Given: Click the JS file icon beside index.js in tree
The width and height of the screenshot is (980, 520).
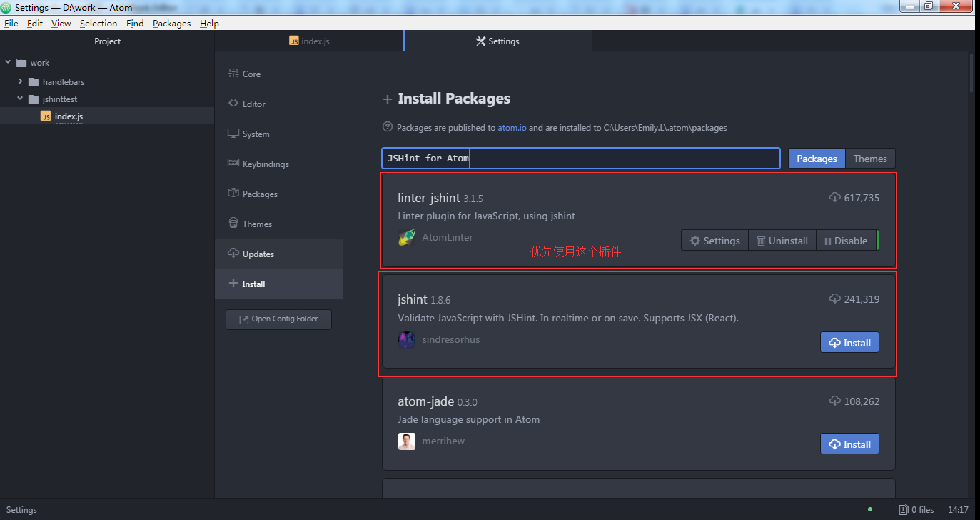Looking at the screenshot, I should coord(46,116).
